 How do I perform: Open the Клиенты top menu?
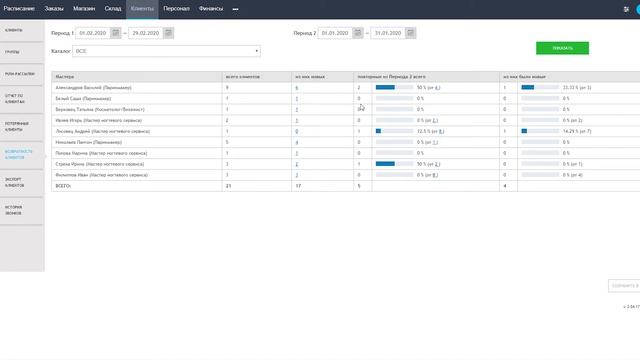pyautogui.click(x=142, y=9)
